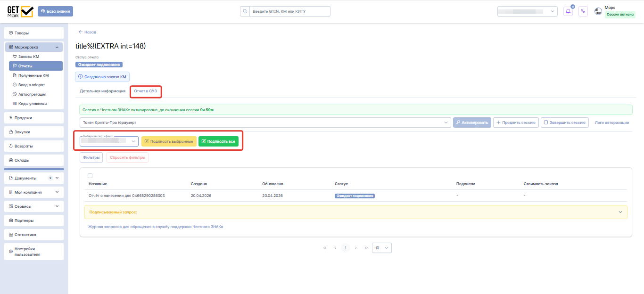Image resolution: width=644 pixels, height=294 pixels.
Task: Open Полученные КМ sidebar item
Action: (35, 75)
